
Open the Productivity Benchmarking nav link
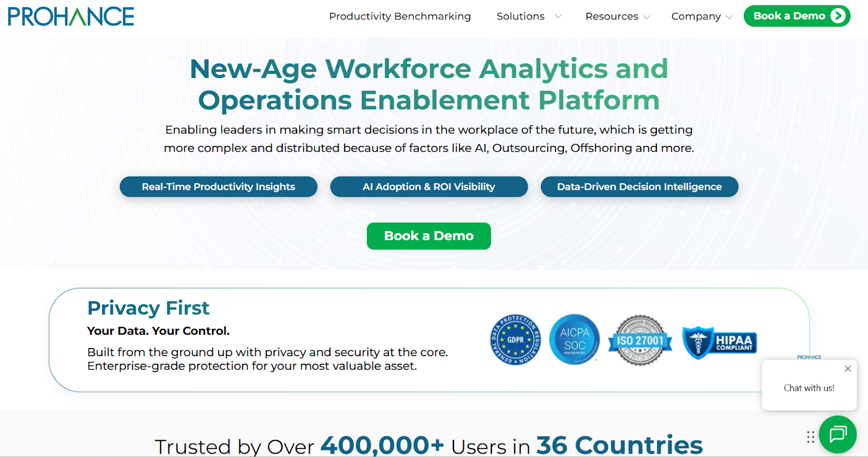[x=400, y=16]
